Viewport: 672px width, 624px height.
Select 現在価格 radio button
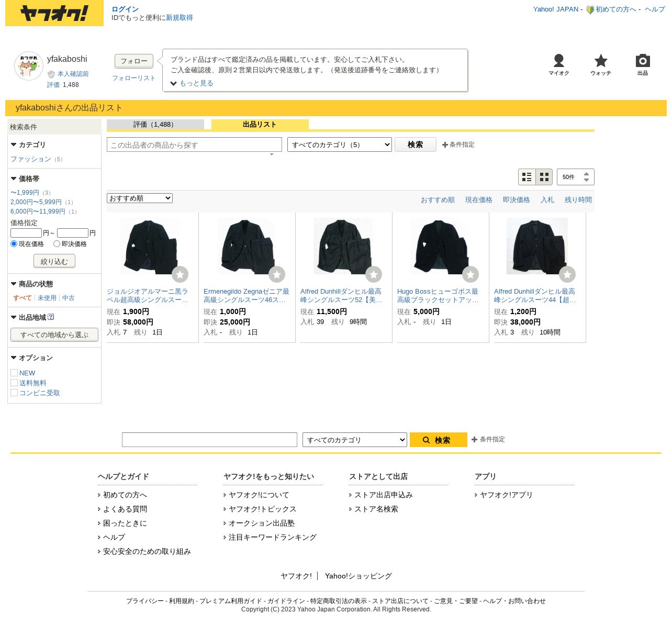pos(14,244)
